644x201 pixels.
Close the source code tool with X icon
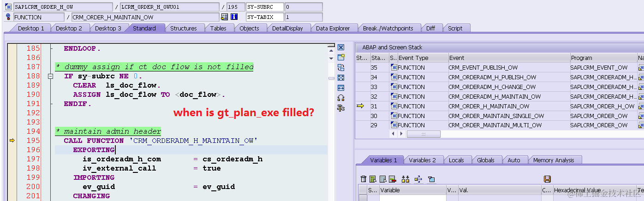click(341, 47)
